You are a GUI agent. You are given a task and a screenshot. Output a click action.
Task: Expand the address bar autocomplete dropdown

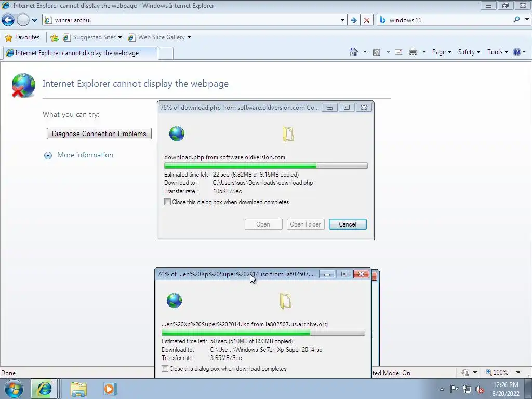(x=342, y=20)
